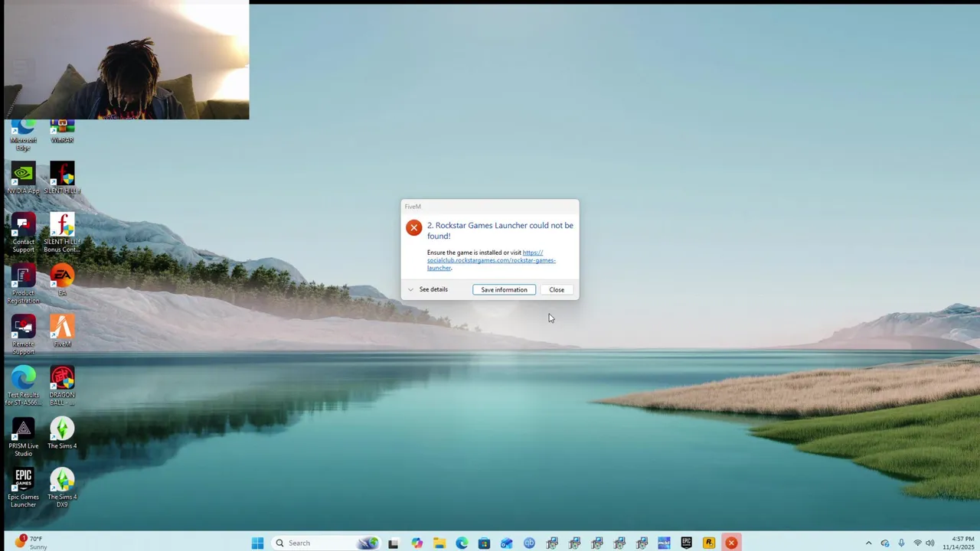Open Outlook from the taskbar
The width and height of the screenshot is (980, 551).
pyautogui.click(x=506, y=543)
